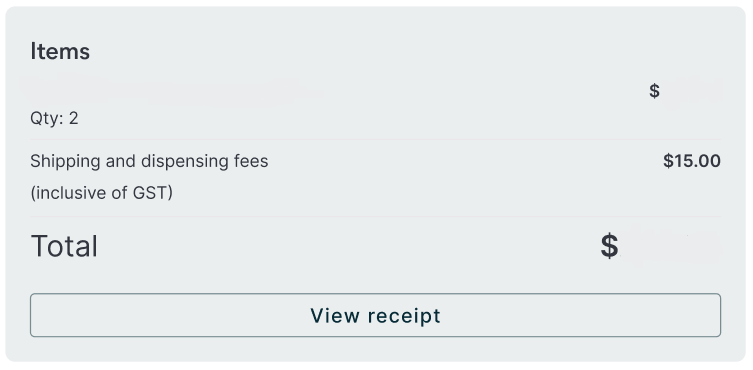The height and width of the screenshot is (370, 753).
Task: Click the number 2 in the quantity
Action: [x=73, y=118]
